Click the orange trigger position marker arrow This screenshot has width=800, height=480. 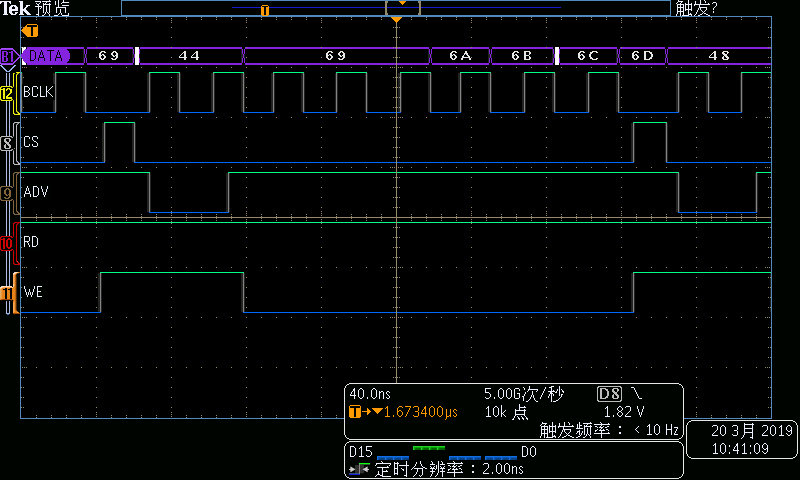tap(30, 31)
